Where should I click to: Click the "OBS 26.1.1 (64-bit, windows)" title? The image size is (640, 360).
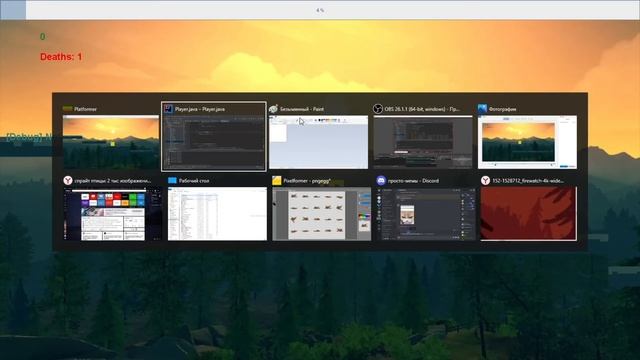422,109
